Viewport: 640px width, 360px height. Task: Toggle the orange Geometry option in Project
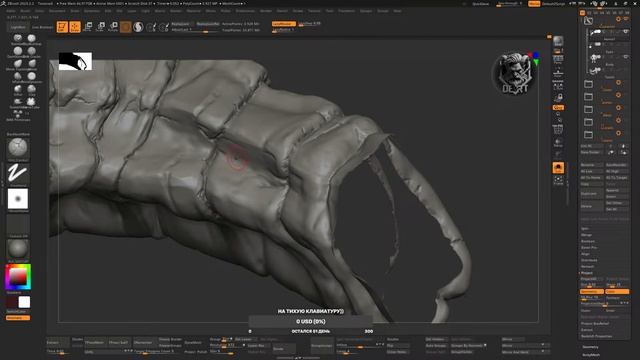coord(592,291)
